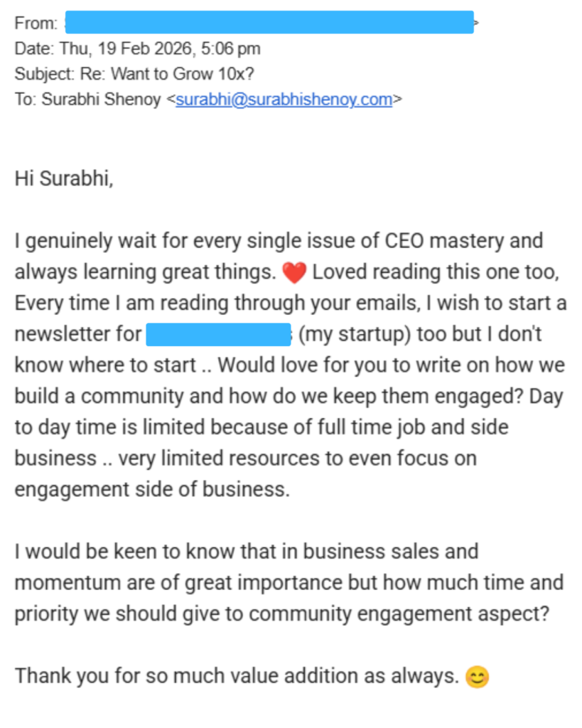This screenshot has height=728, width=582.
Task: Click the red heart emoji
Action: [x=293, y=273]
